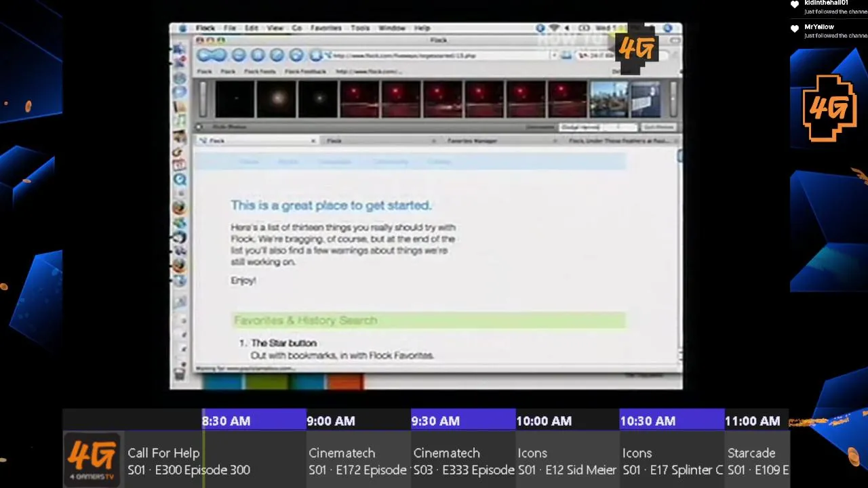Click the 4 Gamers TV channel logo in the guide
Image resolution: width=868 pixels, height=488 pixels.
click(92, 460)
